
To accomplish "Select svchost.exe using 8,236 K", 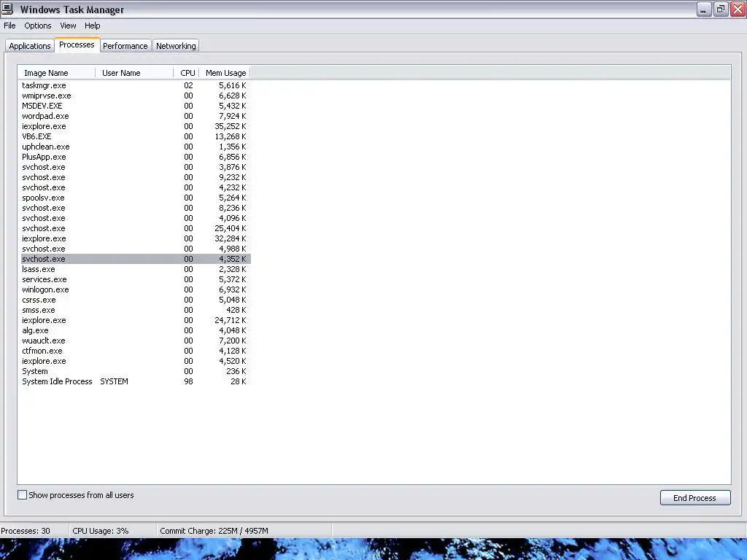I will pos(135,208).
